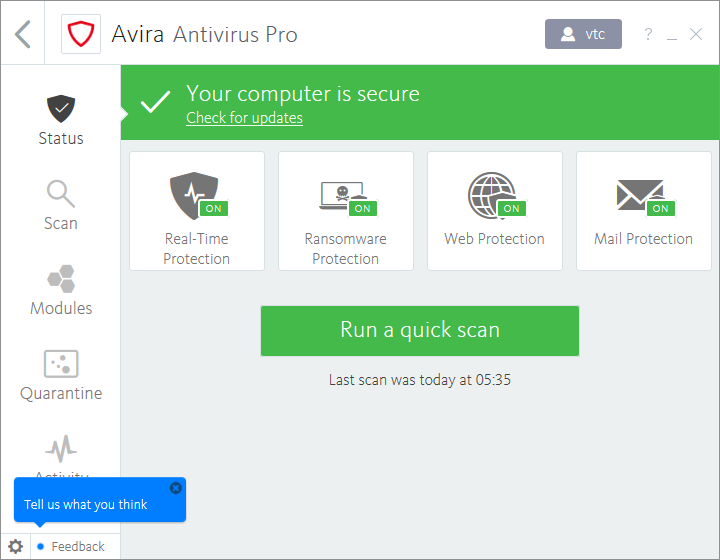Toggle Mail Protection ON badge
This screenshot has height=560, width=720.
660,209
